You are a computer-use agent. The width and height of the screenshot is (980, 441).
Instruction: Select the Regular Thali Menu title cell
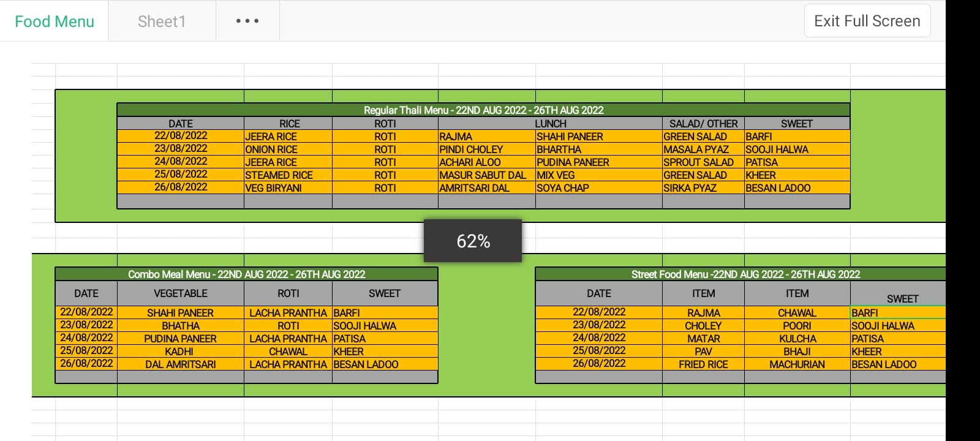tap(483, 110)
